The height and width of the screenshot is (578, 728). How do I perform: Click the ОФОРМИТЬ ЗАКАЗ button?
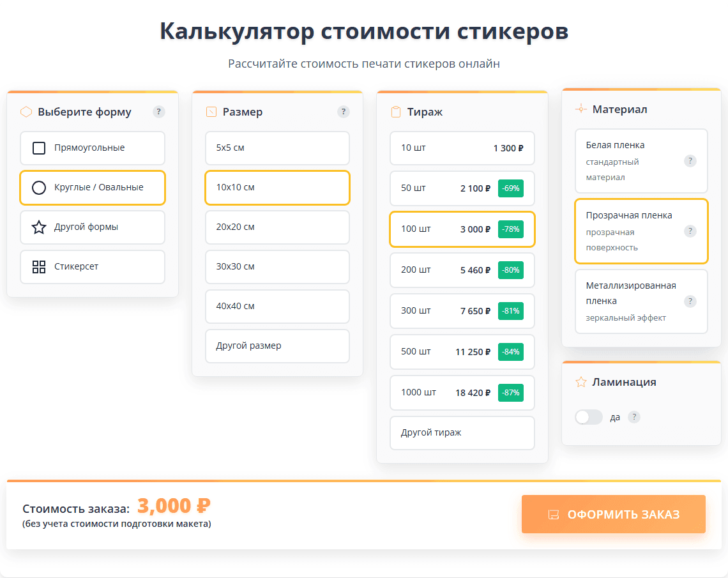[x=613, y=514]
